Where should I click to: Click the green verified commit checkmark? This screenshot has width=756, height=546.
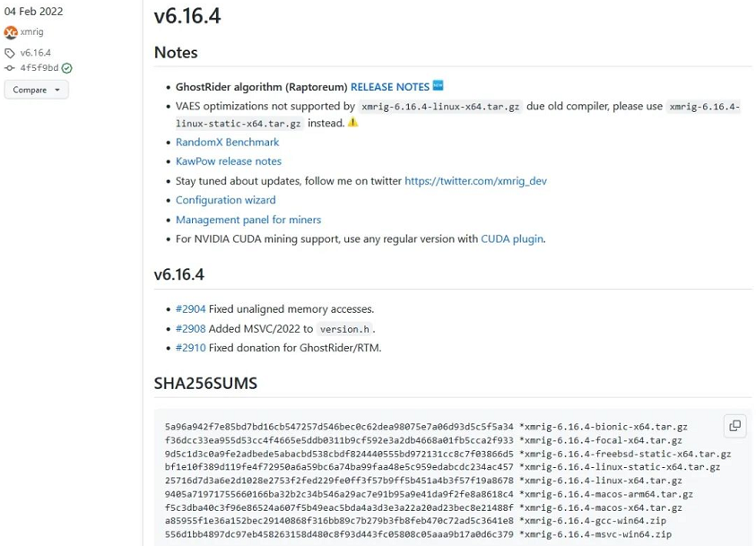67,68
